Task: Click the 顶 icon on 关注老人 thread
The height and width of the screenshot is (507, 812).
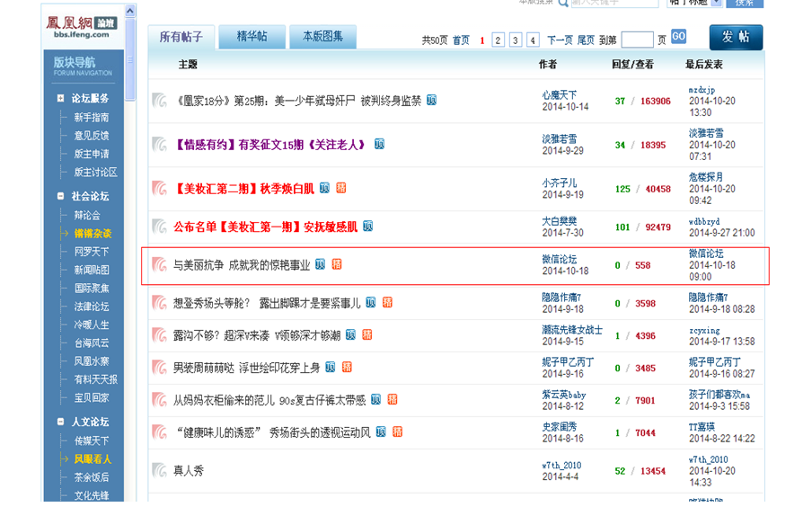Action: coord(379,144)
